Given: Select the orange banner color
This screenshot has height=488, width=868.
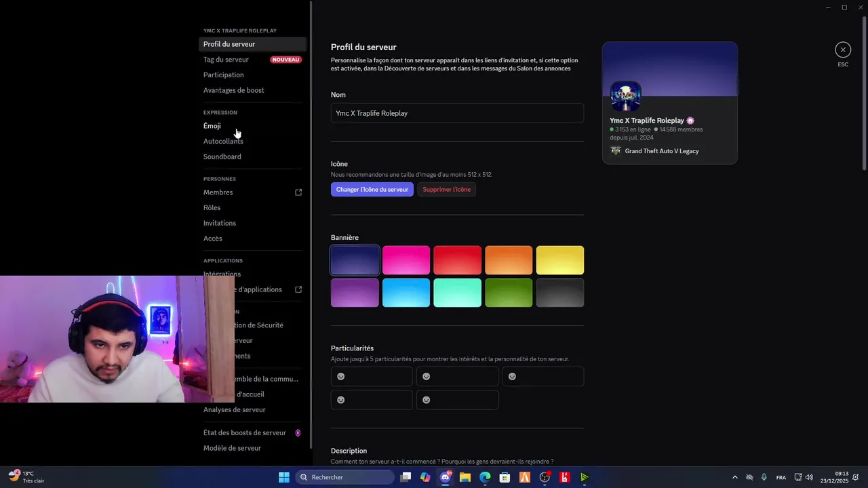Looking at the screenshot, I should tap(509, 260).
